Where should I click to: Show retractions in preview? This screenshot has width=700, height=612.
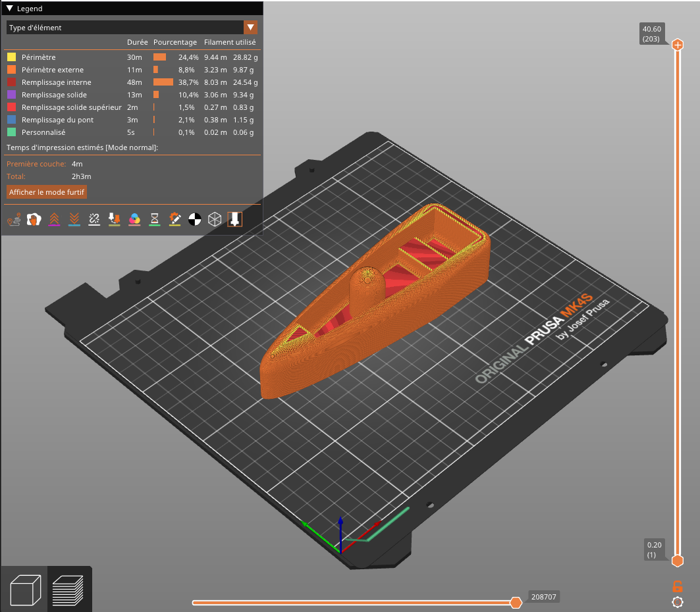(54, 220)
